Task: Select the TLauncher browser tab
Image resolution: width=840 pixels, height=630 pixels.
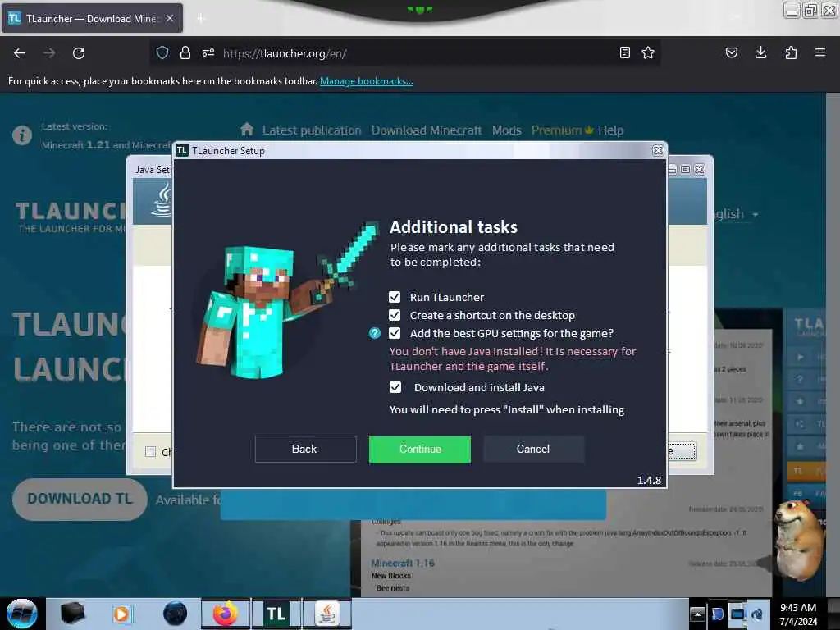Action: tap(92, 18)
